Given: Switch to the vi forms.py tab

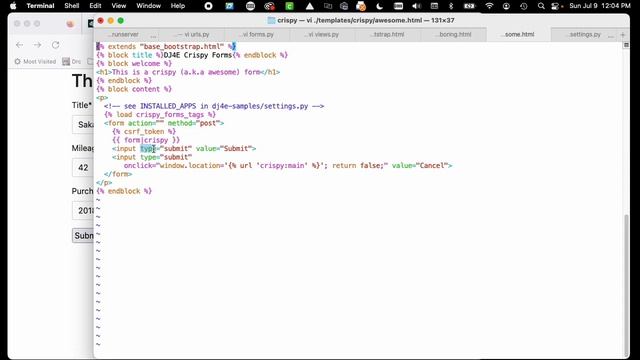Looking at the screenshot, I should point(257,35).
